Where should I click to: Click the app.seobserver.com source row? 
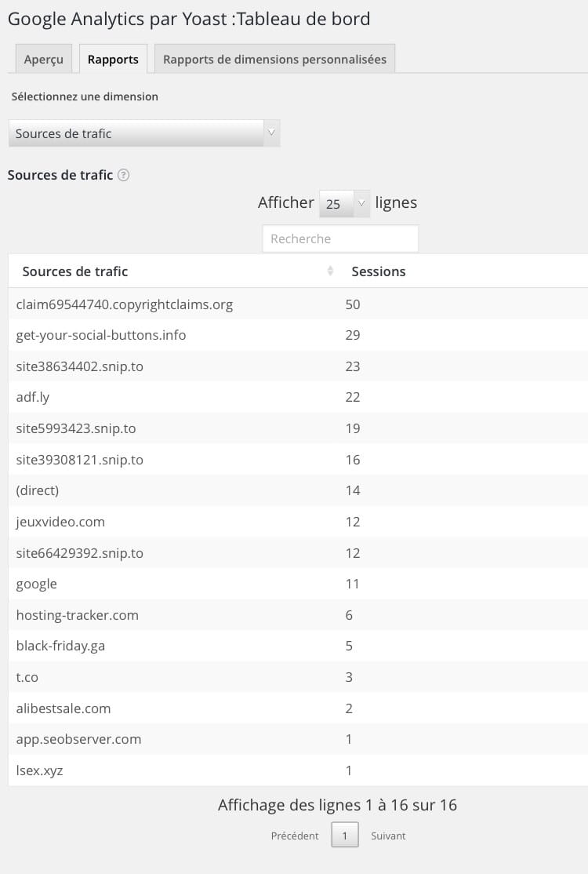click(x=298, y=739)
